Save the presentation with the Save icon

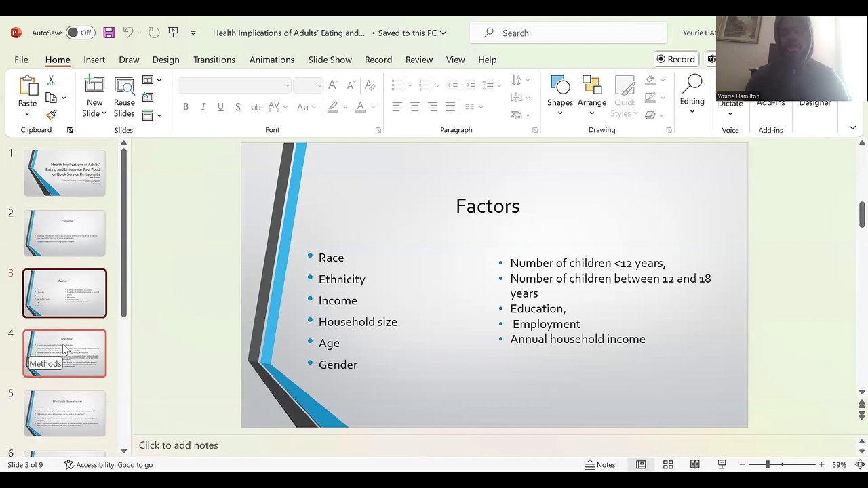(108, 33)
